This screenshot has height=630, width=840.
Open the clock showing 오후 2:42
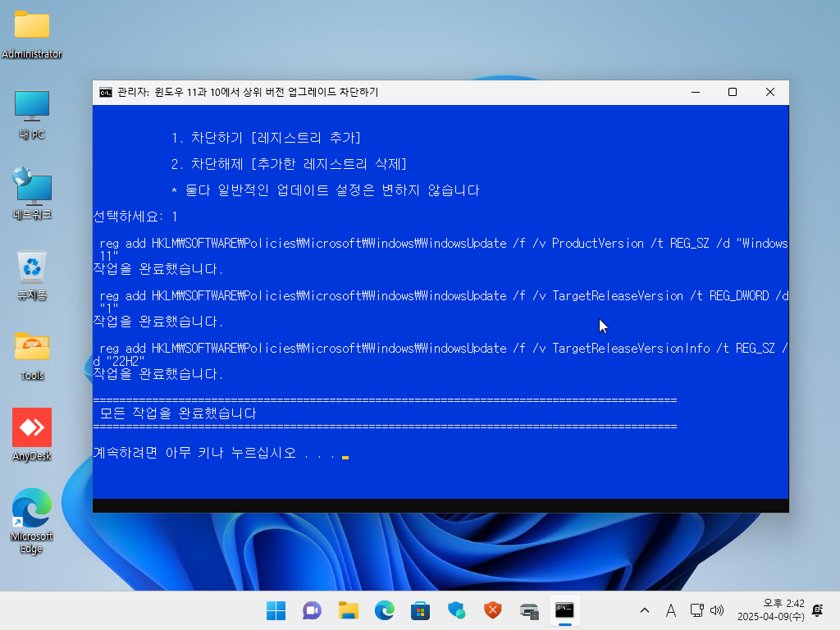pyautogui.click(x=770, y=610)
